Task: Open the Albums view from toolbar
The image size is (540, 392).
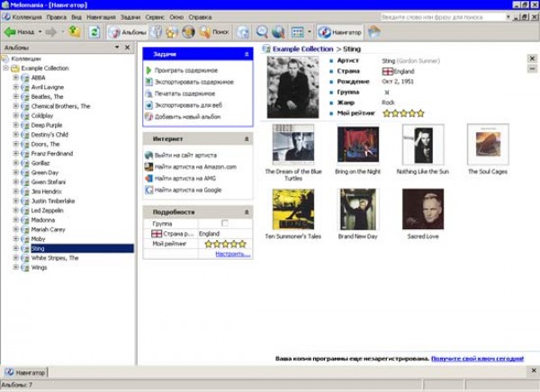Action: [x=128, y=31]
